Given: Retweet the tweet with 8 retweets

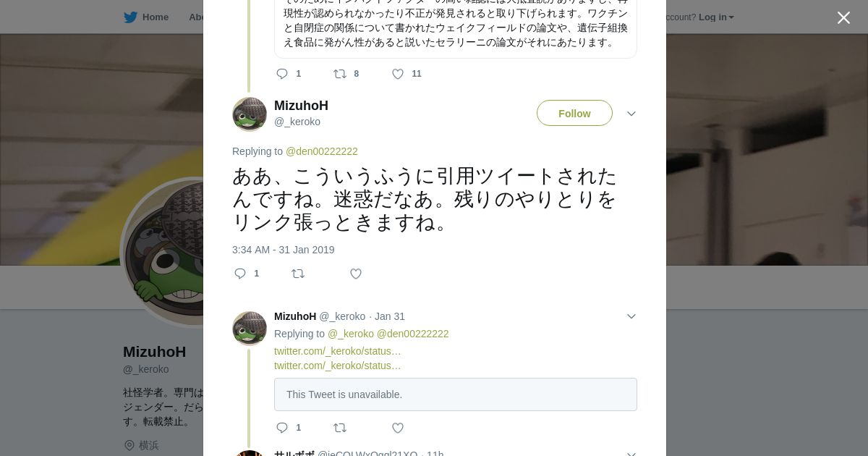Looking at the screenshot, I should [x=340, y=74].
